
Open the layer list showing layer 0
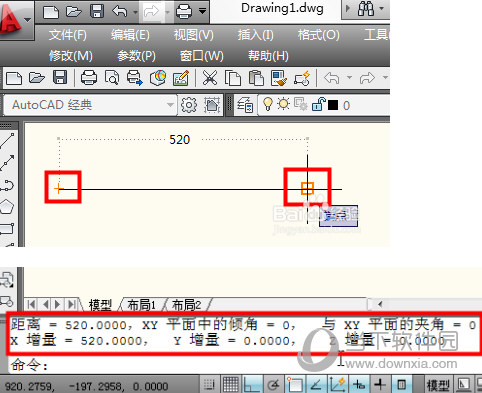tap(323, 105)
